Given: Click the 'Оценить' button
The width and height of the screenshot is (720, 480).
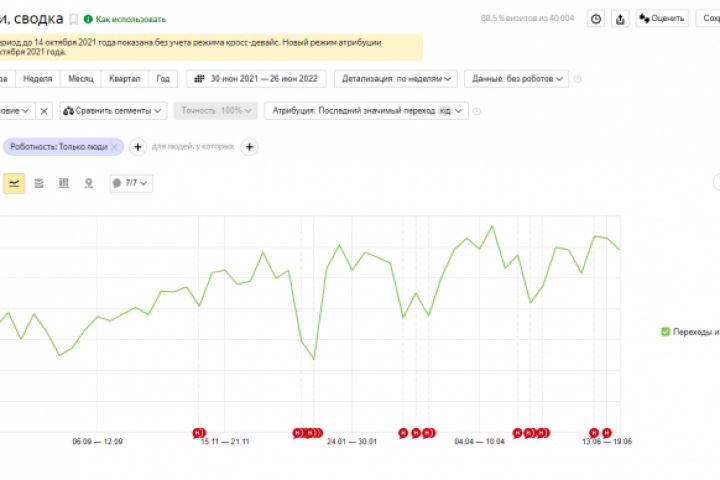Looking at the screenshot, I should point(661,18).
